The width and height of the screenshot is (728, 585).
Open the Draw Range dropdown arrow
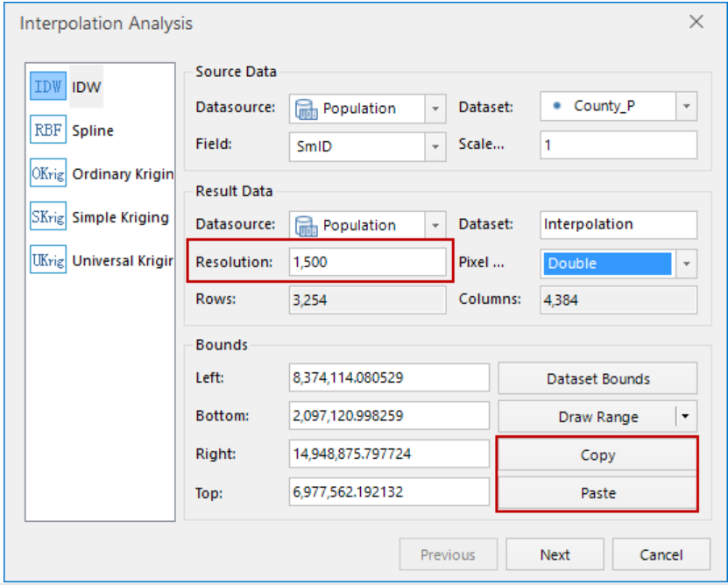[686, 417]
